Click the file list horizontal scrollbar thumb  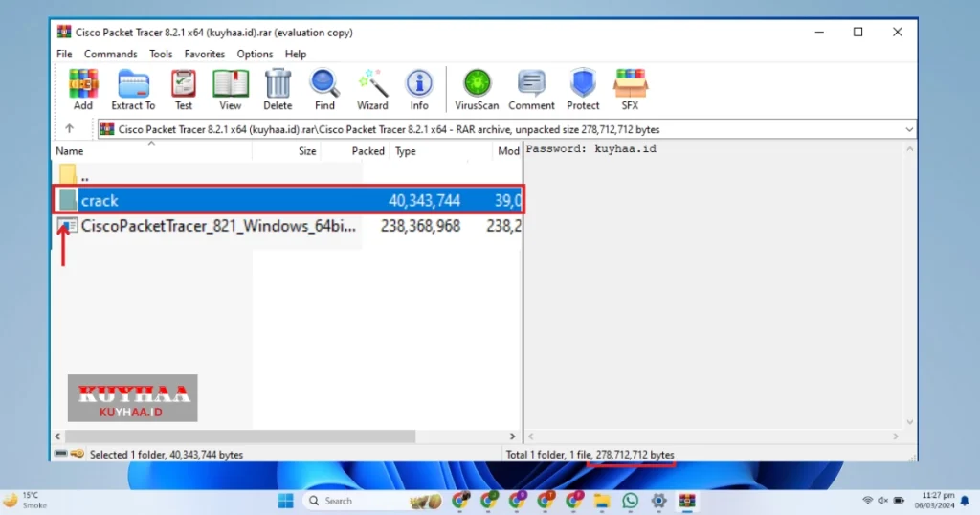point(240,437)
